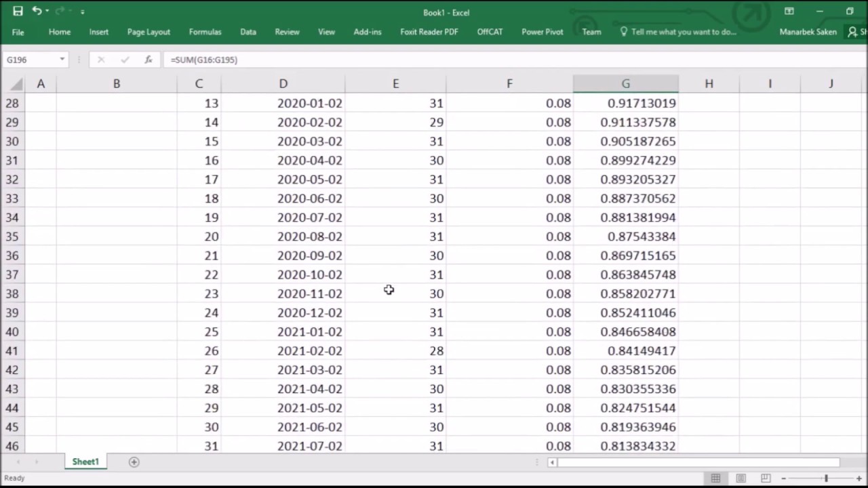868x488 pixels.
Task: Open the undo history dropdown arrow
Action: click(x=47, y=12)
